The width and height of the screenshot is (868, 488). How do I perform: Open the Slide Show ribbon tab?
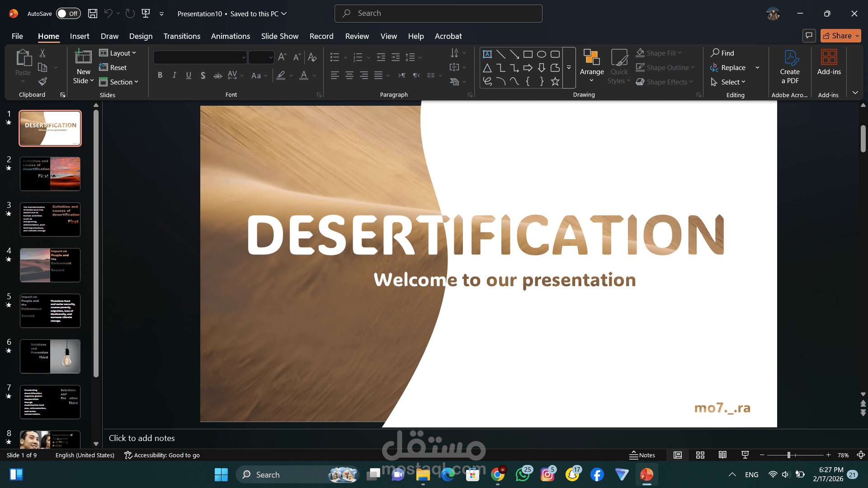(x=279, y=36)
